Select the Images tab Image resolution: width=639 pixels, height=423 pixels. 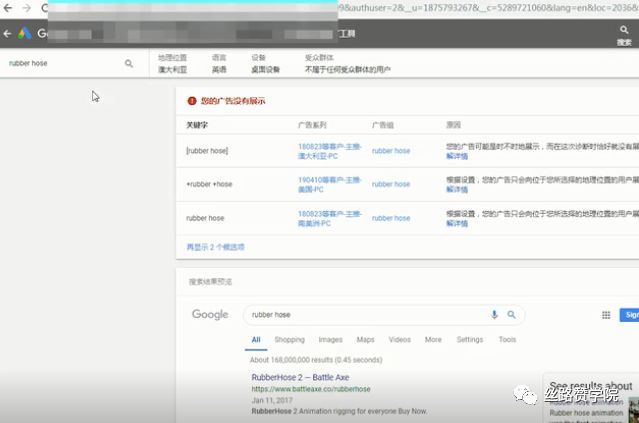(331, 339)
